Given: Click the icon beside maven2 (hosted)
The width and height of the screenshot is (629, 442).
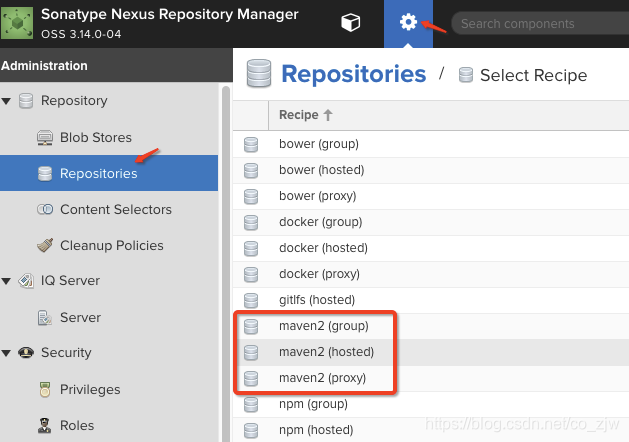Looking at the screenshot, I should click(251, 353).
